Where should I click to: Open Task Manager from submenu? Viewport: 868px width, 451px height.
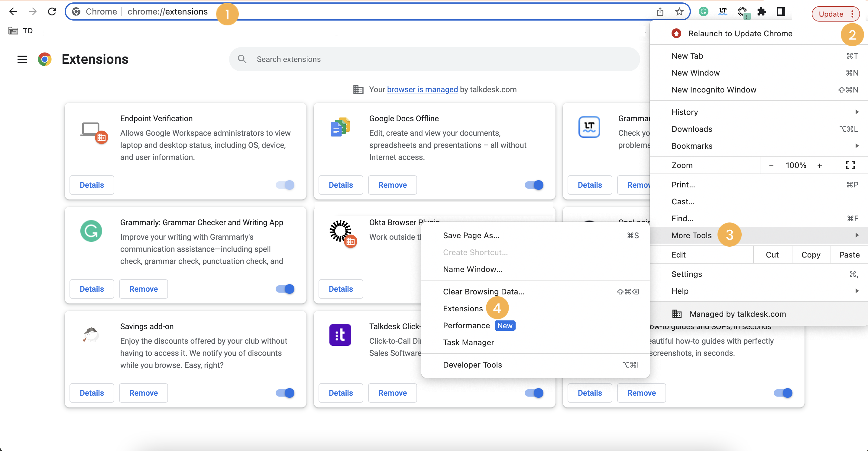point(535,342)
